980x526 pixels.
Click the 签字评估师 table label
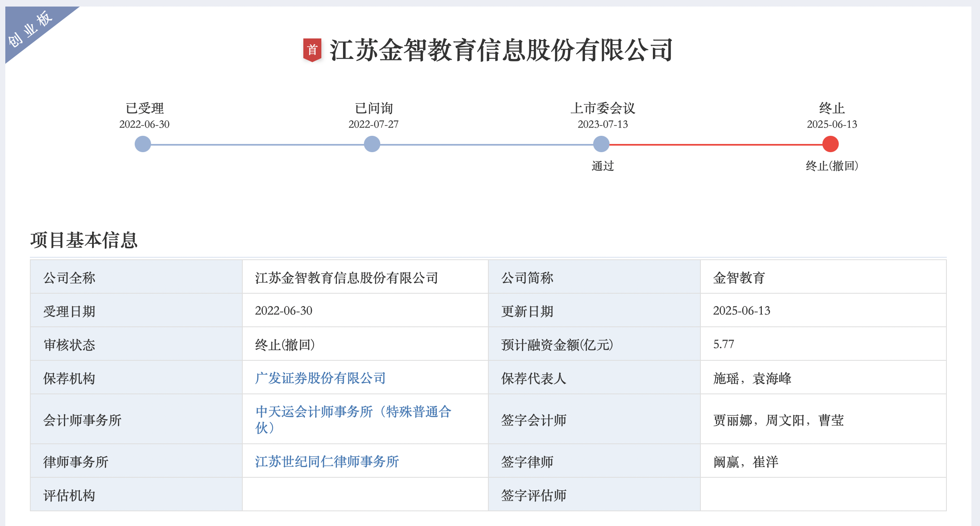coord(534,496)
